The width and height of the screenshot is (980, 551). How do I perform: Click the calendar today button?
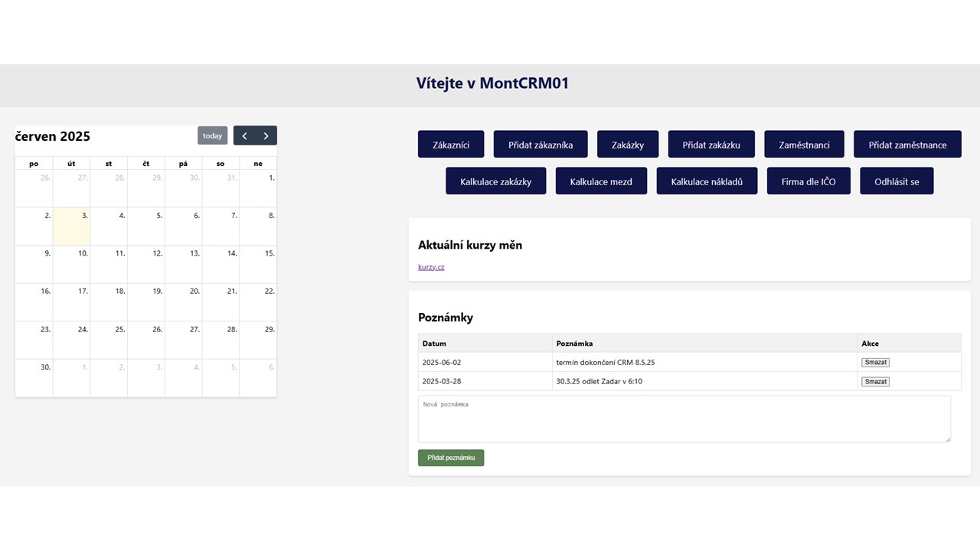click(x=212, y=135)
